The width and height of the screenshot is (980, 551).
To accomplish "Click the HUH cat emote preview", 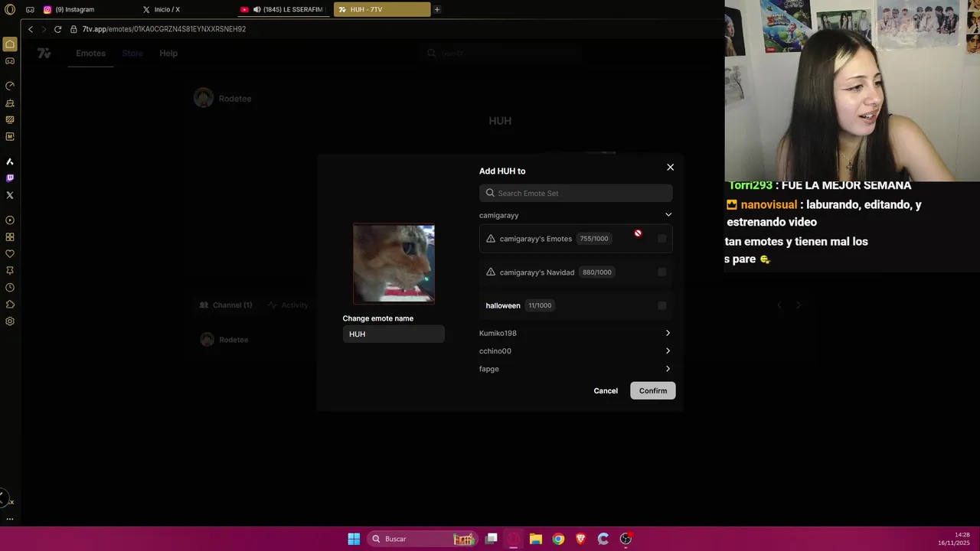I will click(x=394, y=264).
